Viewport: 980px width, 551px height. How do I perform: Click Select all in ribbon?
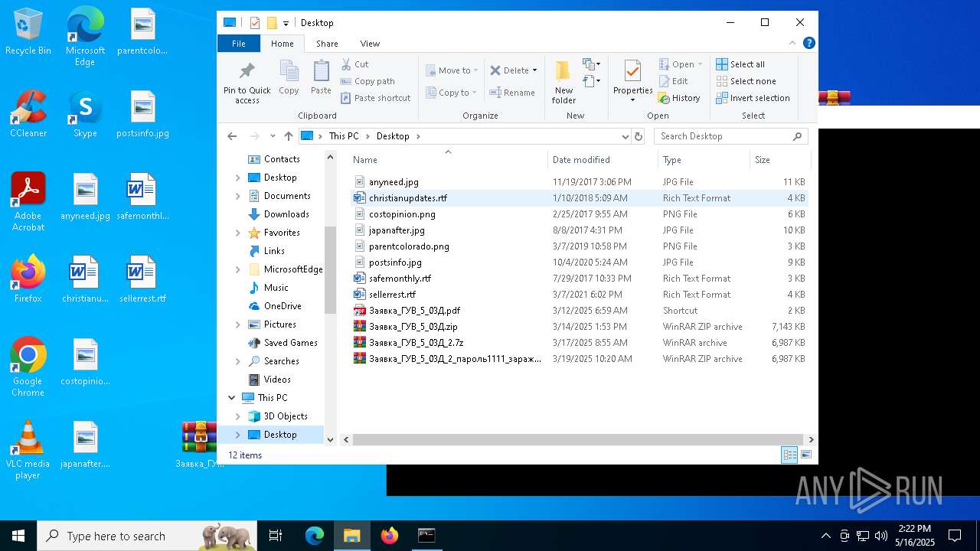[x=740, y=64]
